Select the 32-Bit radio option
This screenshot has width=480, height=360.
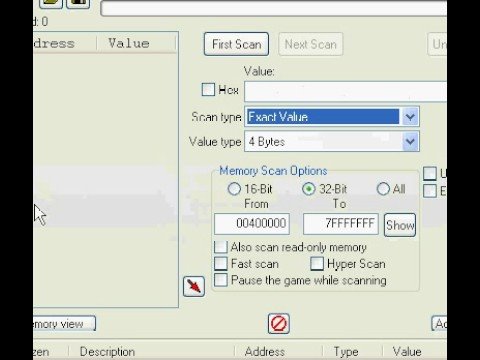point(309,189)
